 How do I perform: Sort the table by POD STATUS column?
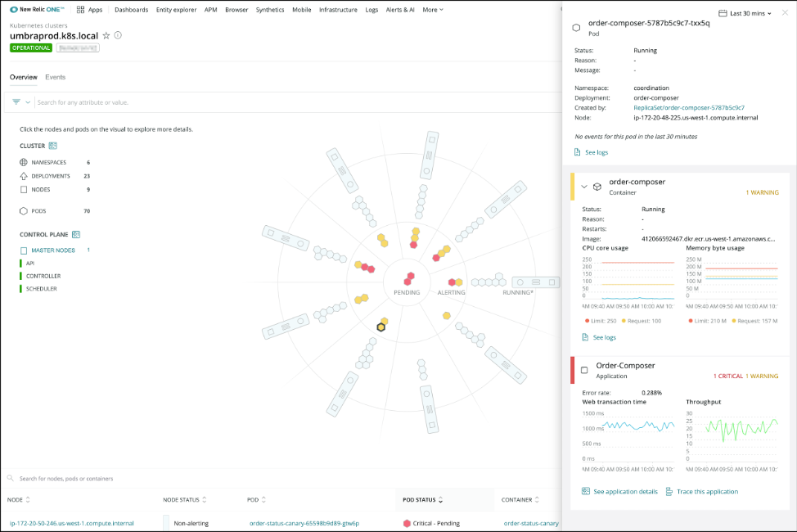coord(441,500)
